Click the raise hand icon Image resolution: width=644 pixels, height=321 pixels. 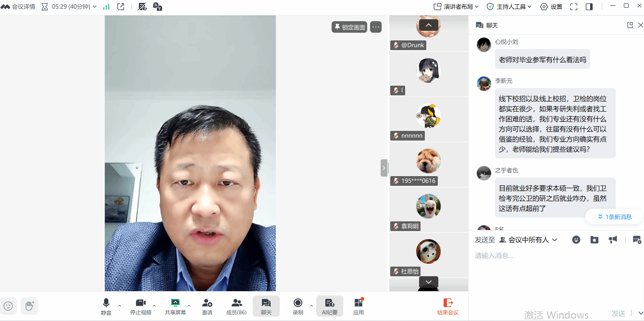[29, 306]
